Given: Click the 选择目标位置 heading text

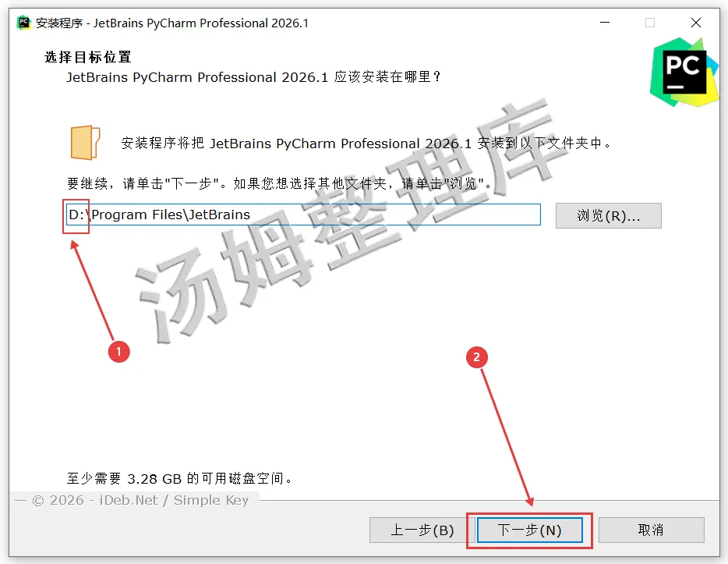Looking at the screenshot, I should 88,57.
